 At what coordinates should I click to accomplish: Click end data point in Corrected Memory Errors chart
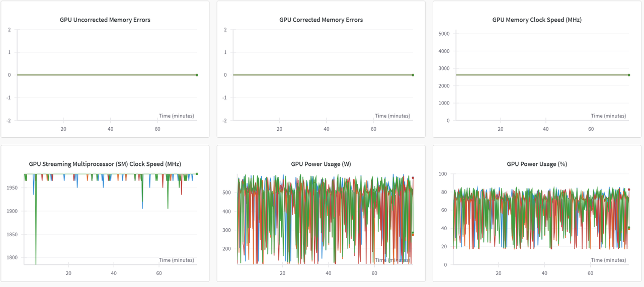pos(413,75)
